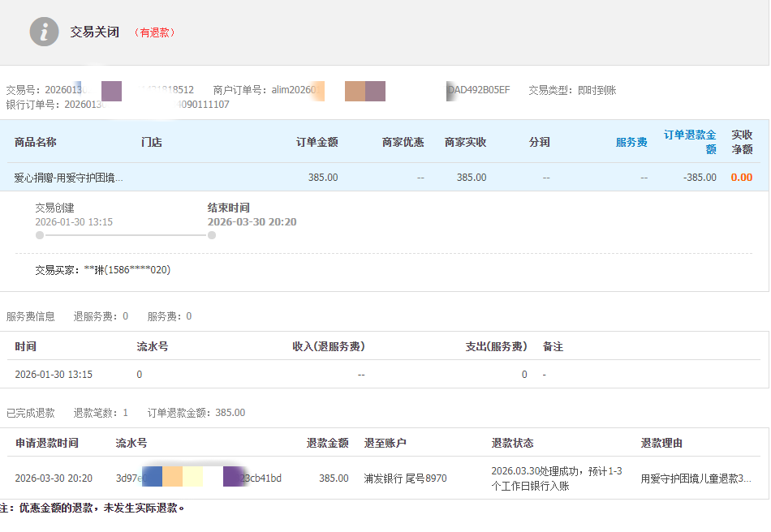Click the 退款笔数: 1 summary
The image size is (771, 532).
101,413
